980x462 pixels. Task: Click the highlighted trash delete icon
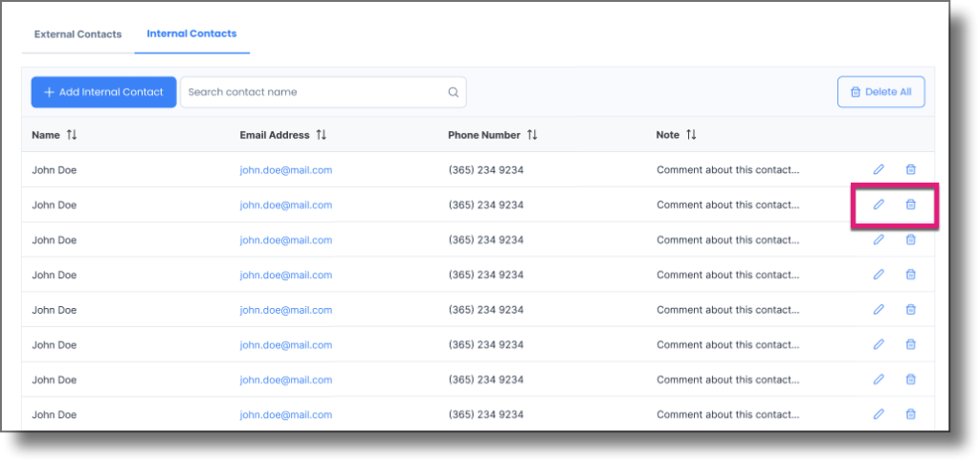[x=911, y=204]
